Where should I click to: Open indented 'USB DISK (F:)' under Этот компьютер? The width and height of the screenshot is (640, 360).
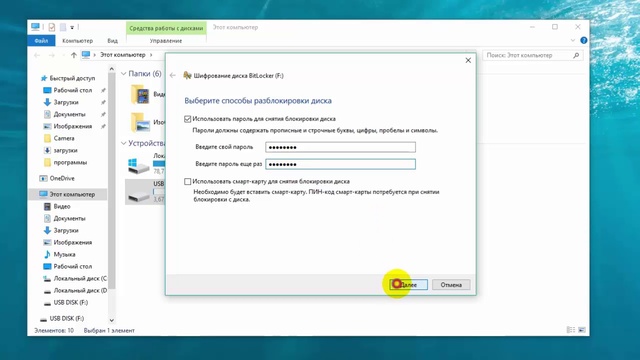coord(71,302)
